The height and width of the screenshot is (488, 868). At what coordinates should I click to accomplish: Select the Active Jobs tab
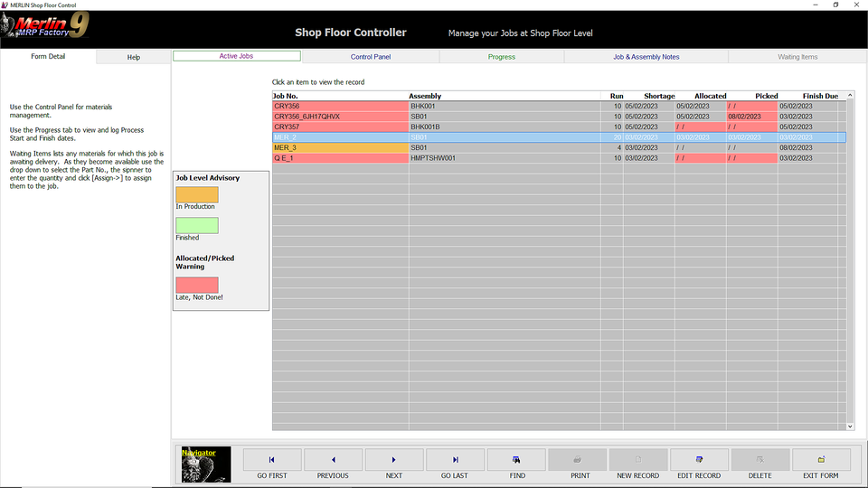pyautogui.click(x=236, y=56)
